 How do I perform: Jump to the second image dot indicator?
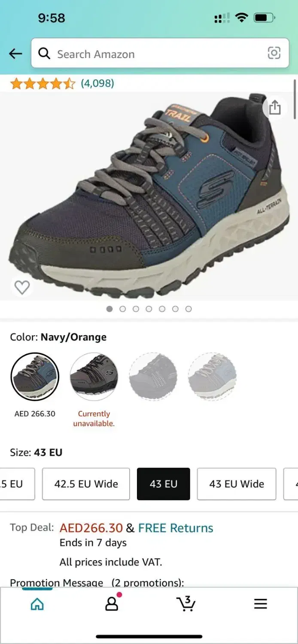[123, 309]
